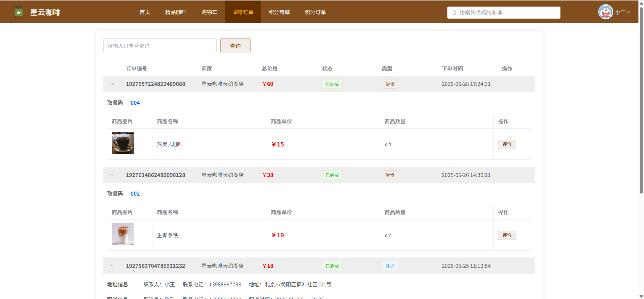Collapse order 1927657224822489088 row
644x299 pixels.
(112, 84)
